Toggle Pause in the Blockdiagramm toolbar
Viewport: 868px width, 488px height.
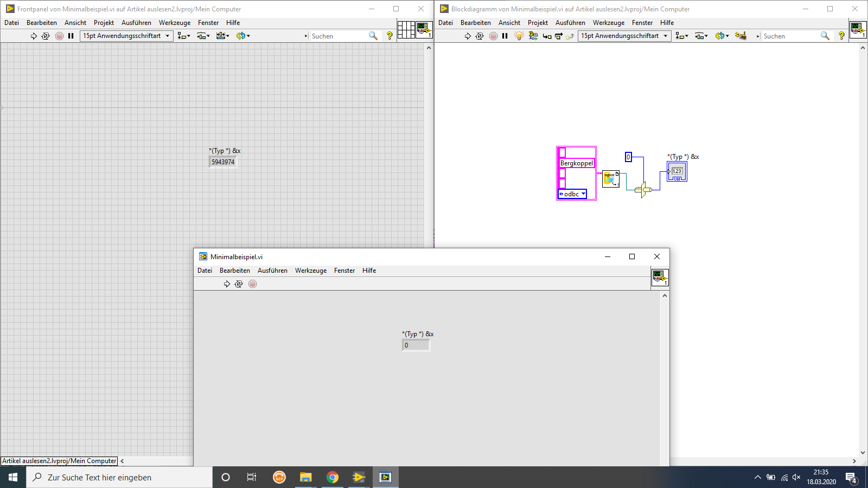pyautogui.click(x=505, y=36)
